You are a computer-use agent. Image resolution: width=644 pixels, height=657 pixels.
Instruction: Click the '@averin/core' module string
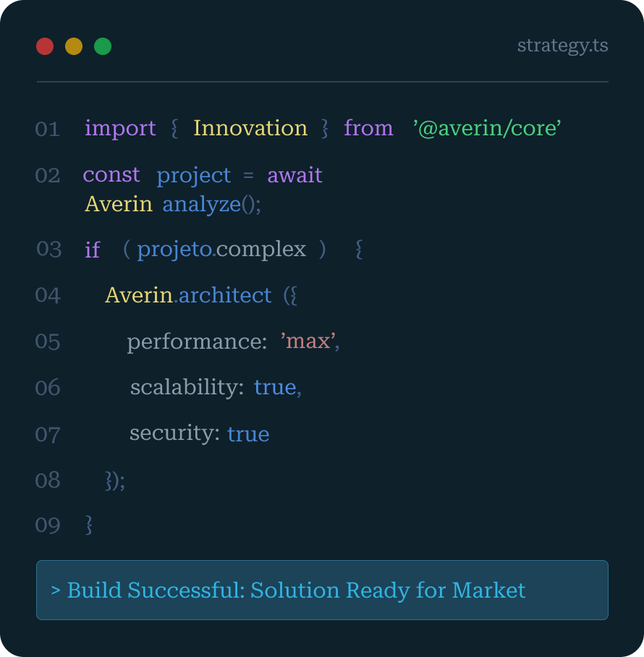(487, 128)
